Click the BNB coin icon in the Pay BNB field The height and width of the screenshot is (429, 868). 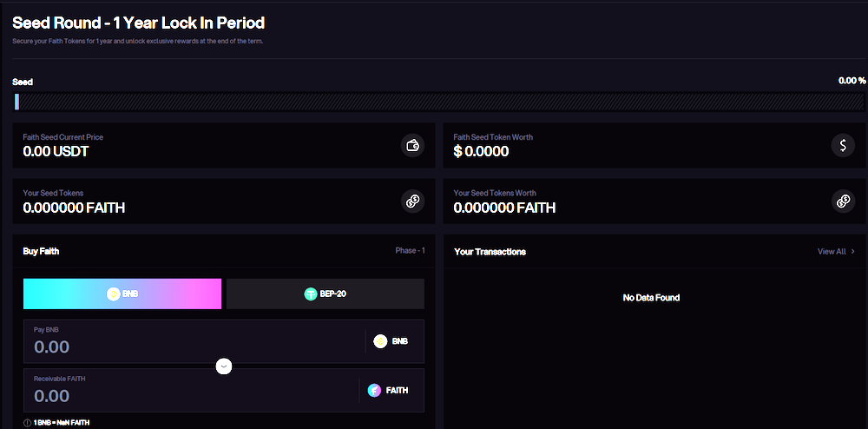click(380, 341)
